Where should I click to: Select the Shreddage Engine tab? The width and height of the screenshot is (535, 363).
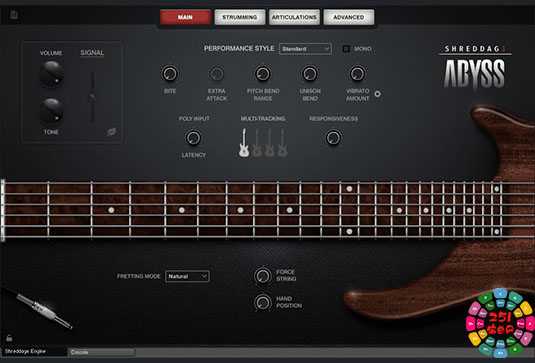point(34,351)
